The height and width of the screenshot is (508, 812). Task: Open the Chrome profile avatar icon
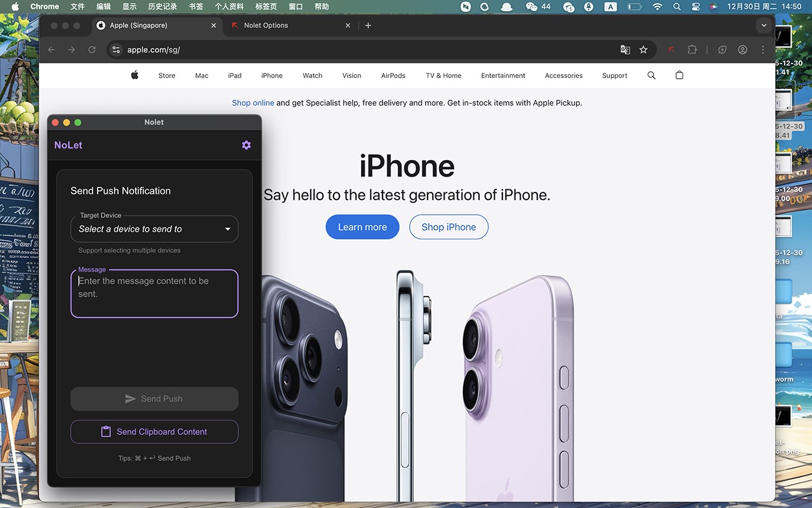tap(742, 50)
